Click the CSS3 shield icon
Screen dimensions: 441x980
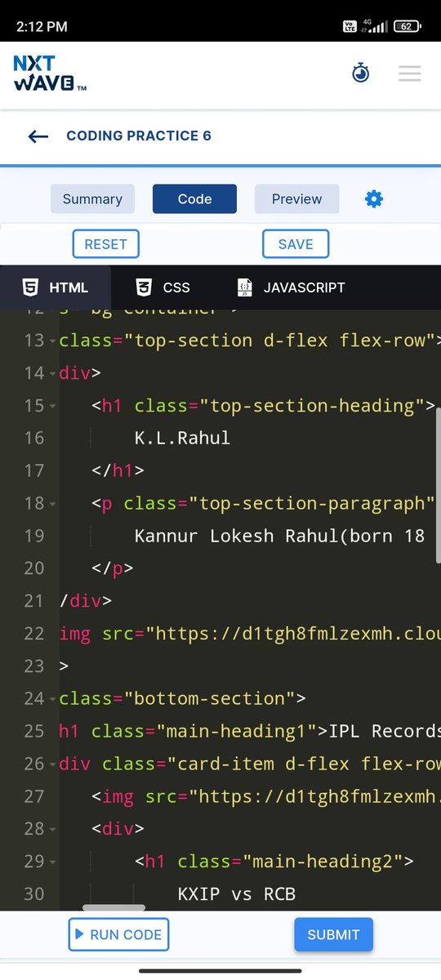coord(145,287)
